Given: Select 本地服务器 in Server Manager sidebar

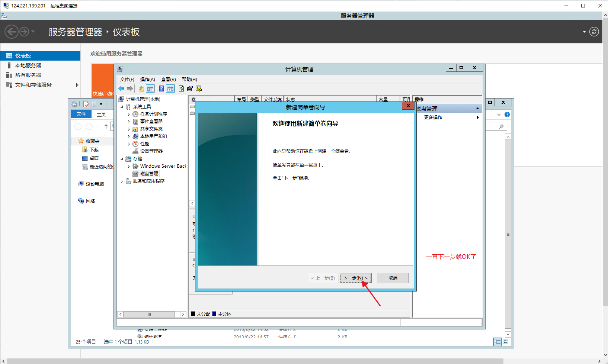Looking at the screenshot, I should (x=28, y=65).
